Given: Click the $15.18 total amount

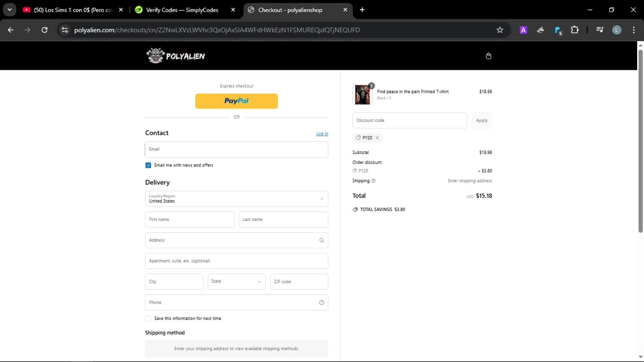Looking at the screenshot, I should click(x=484, y=196).
